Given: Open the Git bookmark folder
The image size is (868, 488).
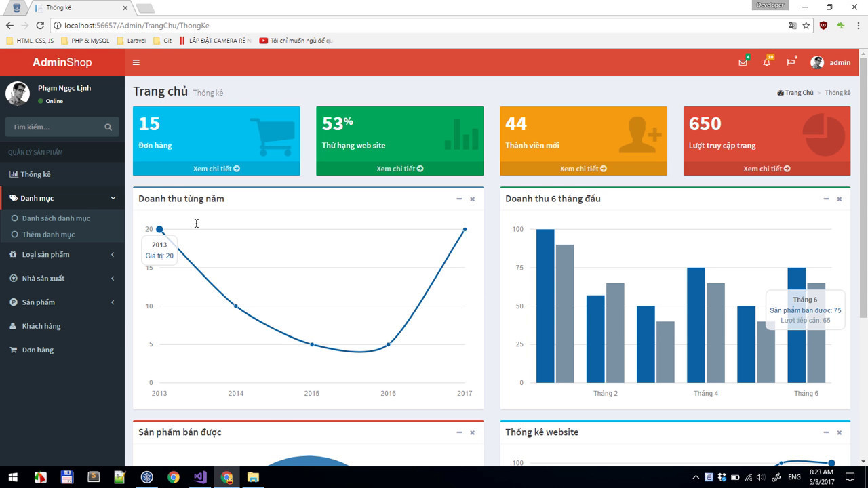Looking at the screenshot, I should pos(163,41).
